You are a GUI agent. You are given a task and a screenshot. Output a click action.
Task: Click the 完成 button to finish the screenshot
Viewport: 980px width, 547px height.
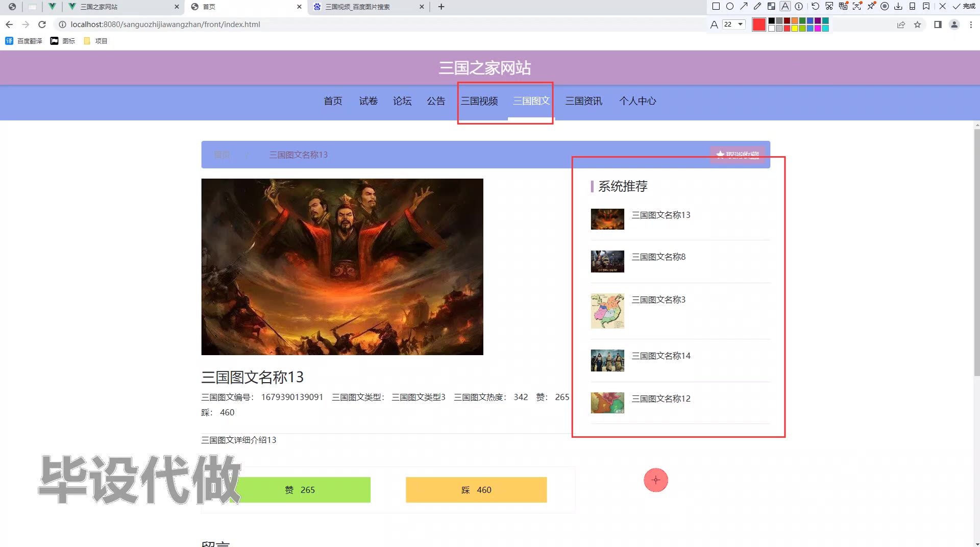(964, 7)
